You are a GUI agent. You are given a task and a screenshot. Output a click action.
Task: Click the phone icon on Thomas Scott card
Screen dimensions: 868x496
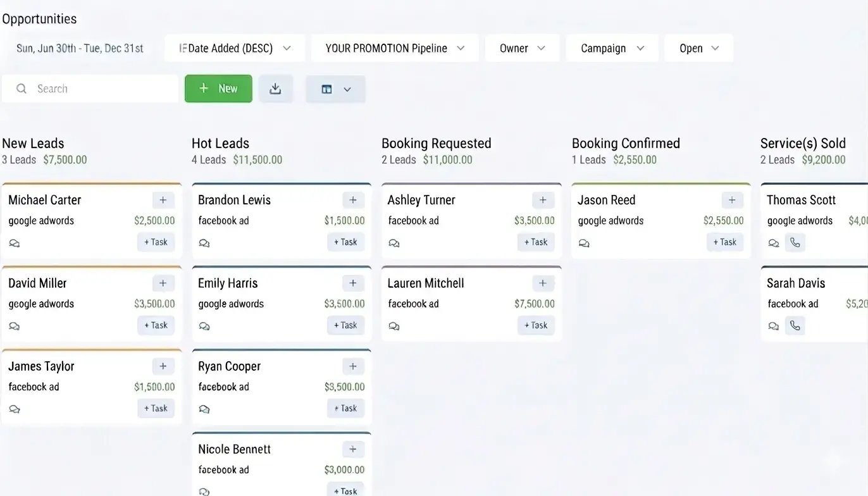click(x=795, y=243)
